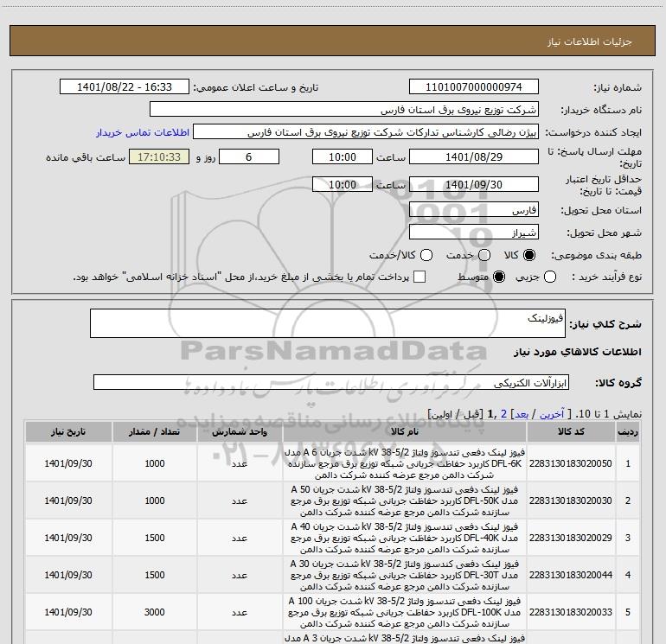Click the buyer organization name field
The height and width of the screenshot is (644, 666).
click(x=344, y=109)
